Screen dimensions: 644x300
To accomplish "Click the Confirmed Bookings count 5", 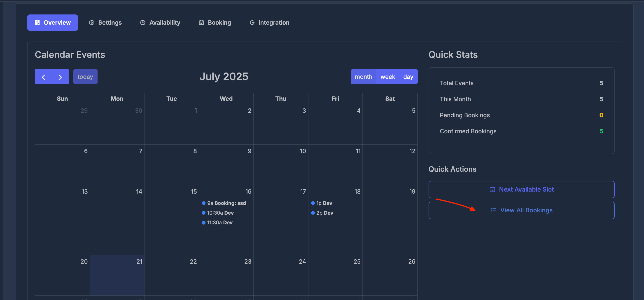I will [601, 131].
